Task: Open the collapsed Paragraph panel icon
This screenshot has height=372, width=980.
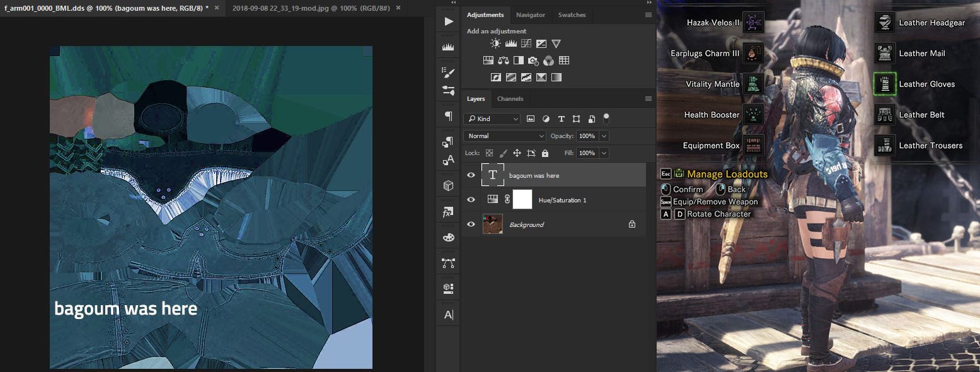Action: point(449,116)
